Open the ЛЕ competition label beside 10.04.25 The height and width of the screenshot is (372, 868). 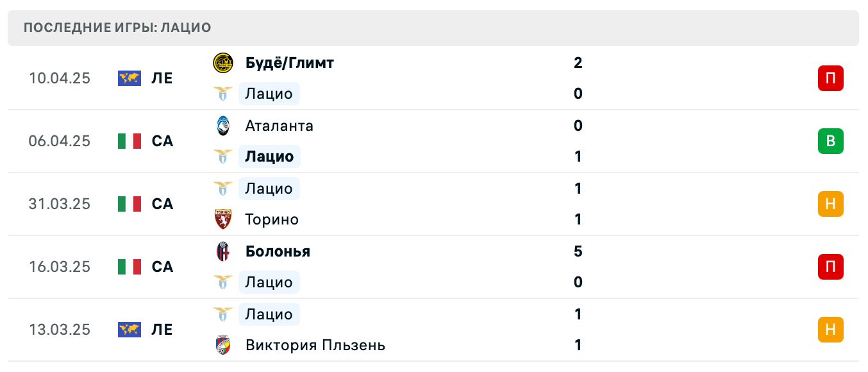[x=163, y=78]
